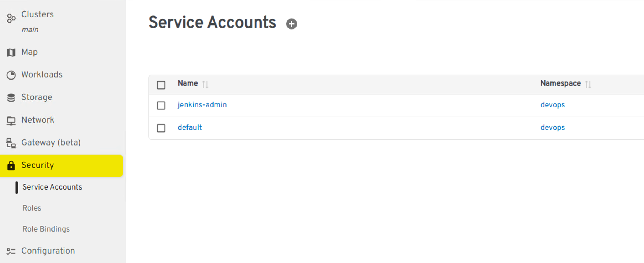Sort table by Name column arrows

(205, 84)
